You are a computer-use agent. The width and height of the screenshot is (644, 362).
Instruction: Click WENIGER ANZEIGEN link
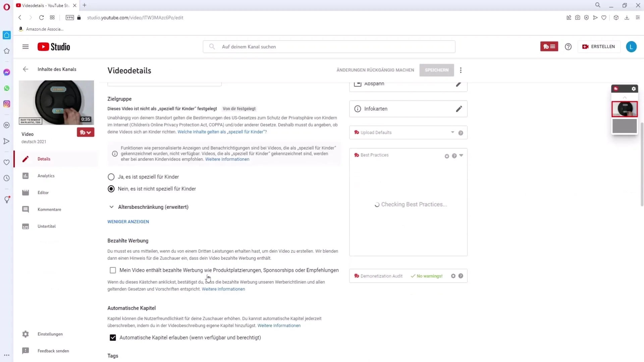[x=128, y=222]
